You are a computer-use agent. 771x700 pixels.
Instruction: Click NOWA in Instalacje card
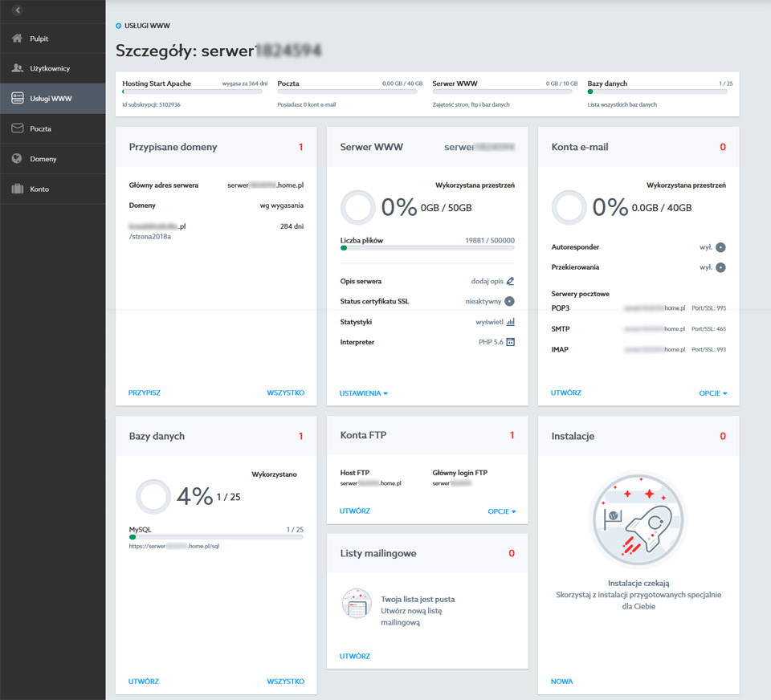pos(561,682)
